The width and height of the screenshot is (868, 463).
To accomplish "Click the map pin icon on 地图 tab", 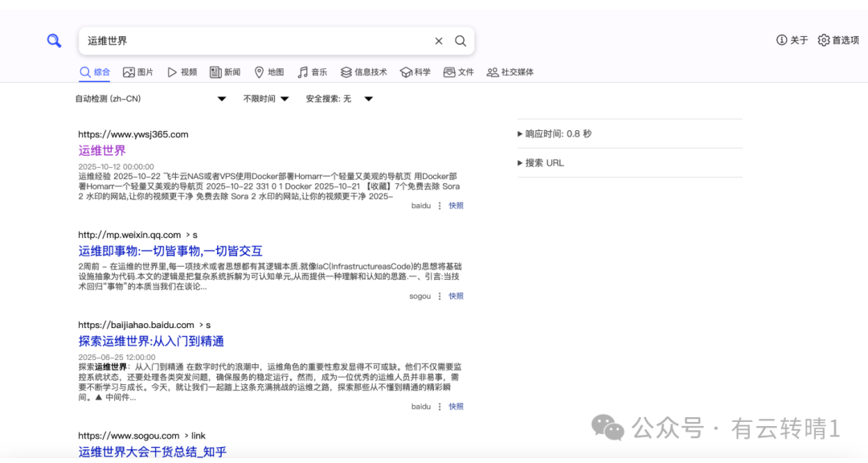I will pyautogui.click(x=259, y=72).
